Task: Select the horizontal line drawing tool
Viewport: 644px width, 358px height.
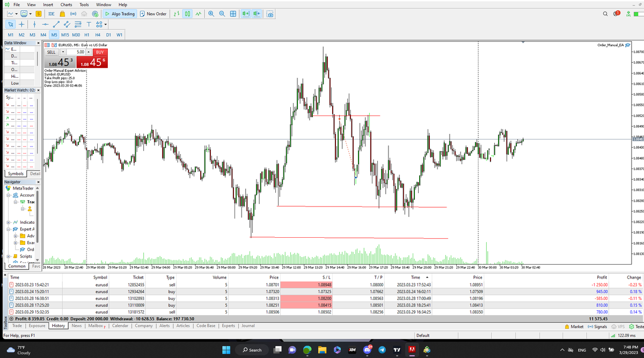Action: (45, 24)
